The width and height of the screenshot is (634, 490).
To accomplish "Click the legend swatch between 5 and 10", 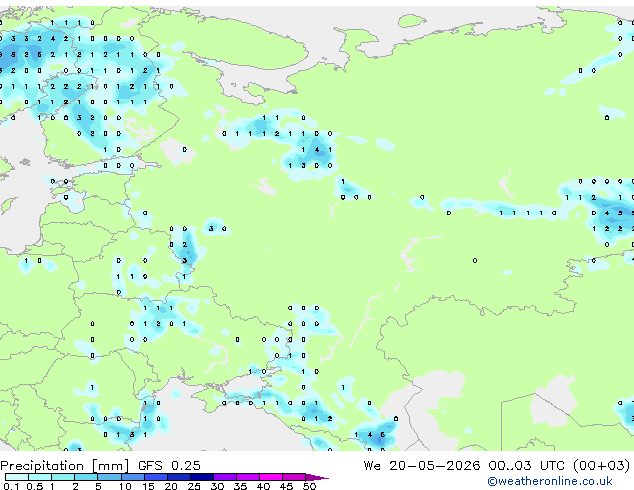I will (x=109, y=477).
